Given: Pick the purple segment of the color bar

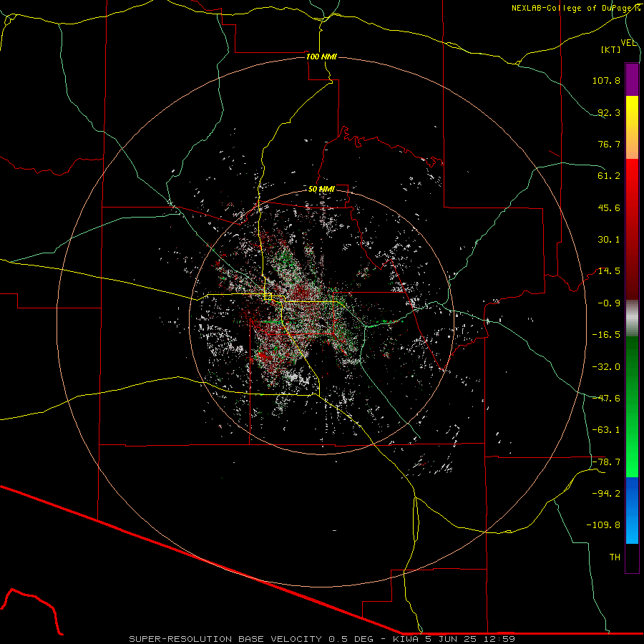Looking at the screenshot, I should tap(632, 79).
